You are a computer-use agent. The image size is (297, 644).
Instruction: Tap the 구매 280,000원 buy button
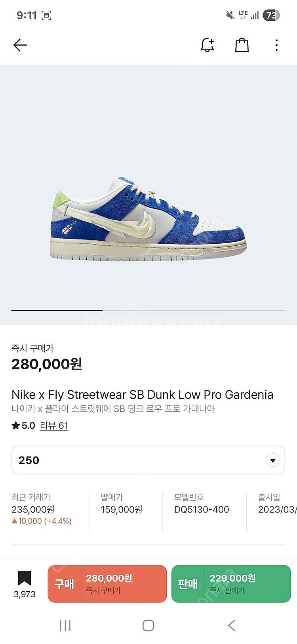tap(107, 584)
